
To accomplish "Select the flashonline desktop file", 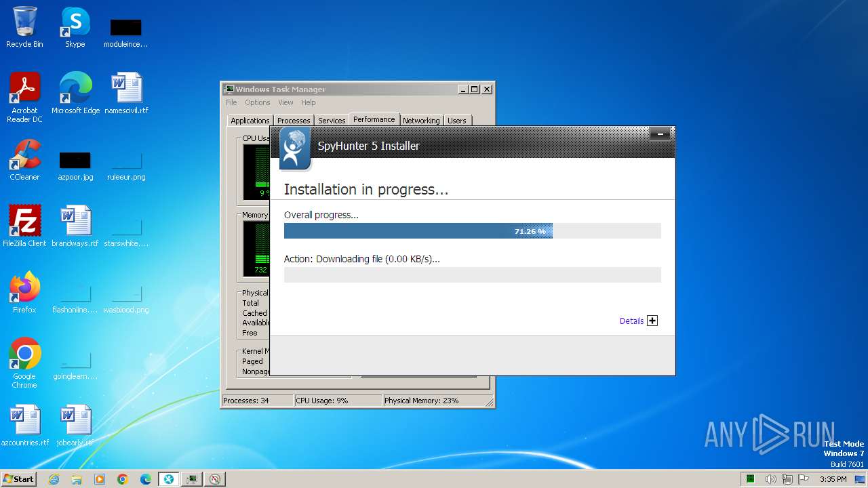I will click(x=75, y=298).
